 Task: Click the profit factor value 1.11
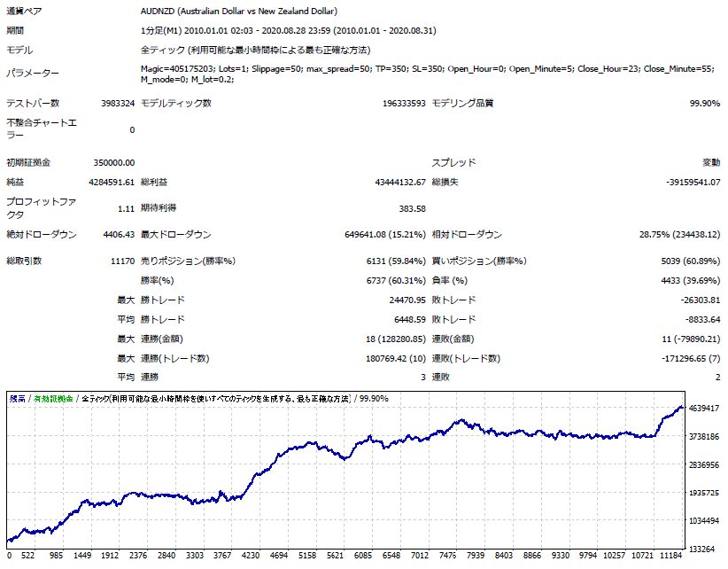pos(126,208)
